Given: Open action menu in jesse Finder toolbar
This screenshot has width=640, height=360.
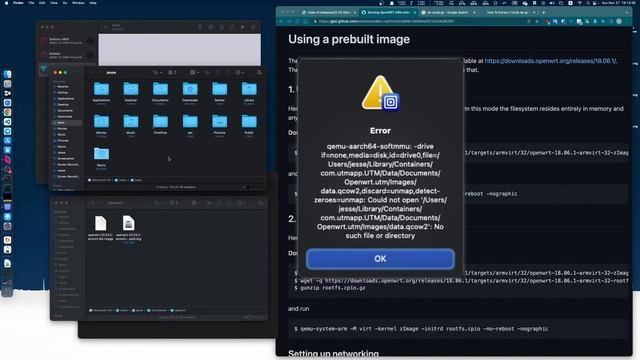Looking at the screenshot, I should click(x=239, y=73).
